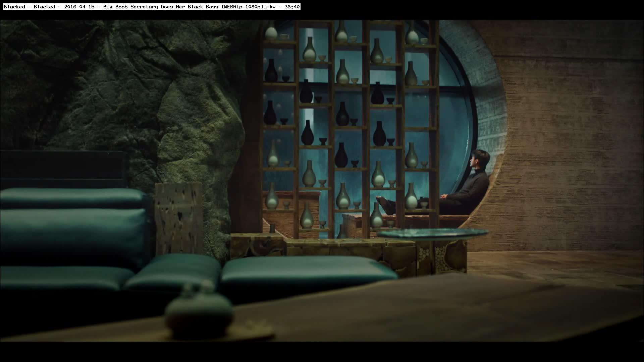
Task: Click the teal sofa backrest cushion
Action: [72, 231]
